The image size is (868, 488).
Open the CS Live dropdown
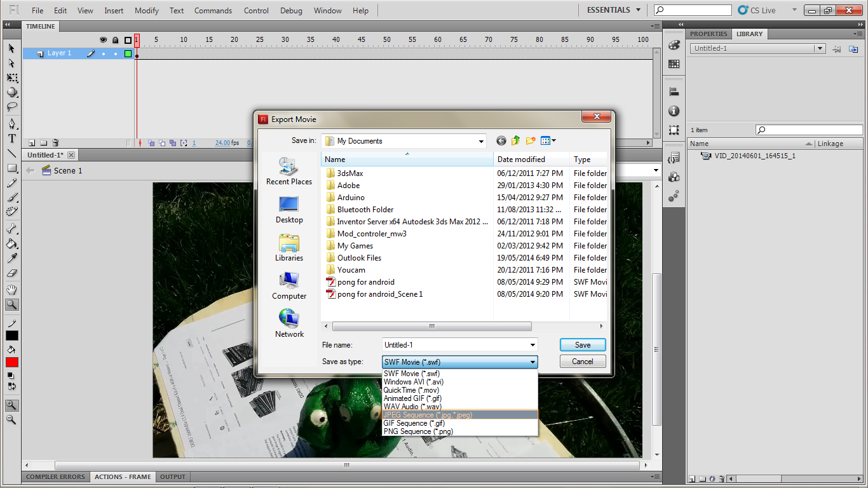tap(794, 10)
